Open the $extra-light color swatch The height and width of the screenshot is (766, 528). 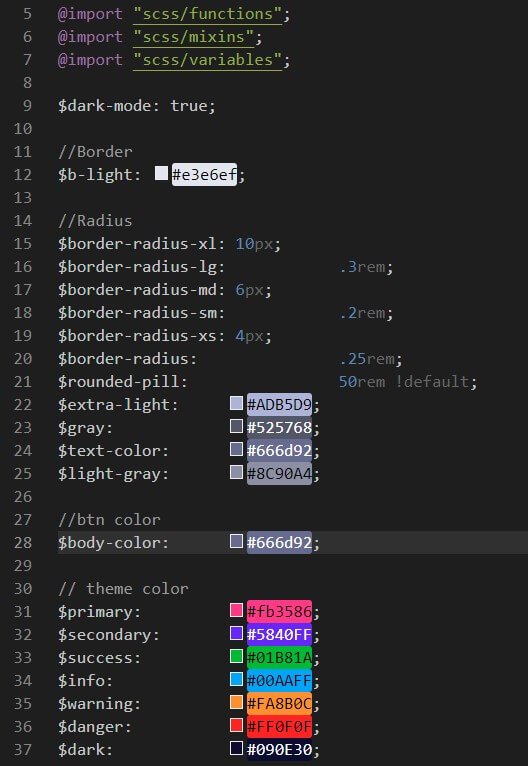point(236,403)
